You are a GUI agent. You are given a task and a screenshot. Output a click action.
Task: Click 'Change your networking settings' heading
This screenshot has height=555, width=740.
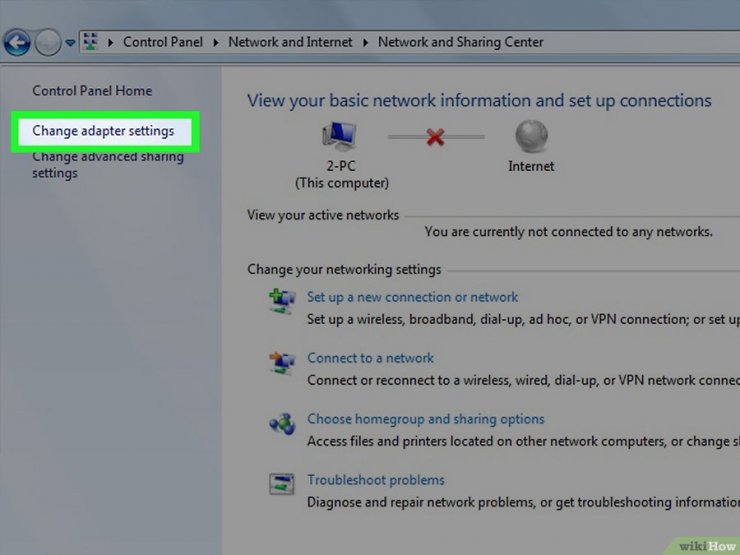(x=345, y=269)
